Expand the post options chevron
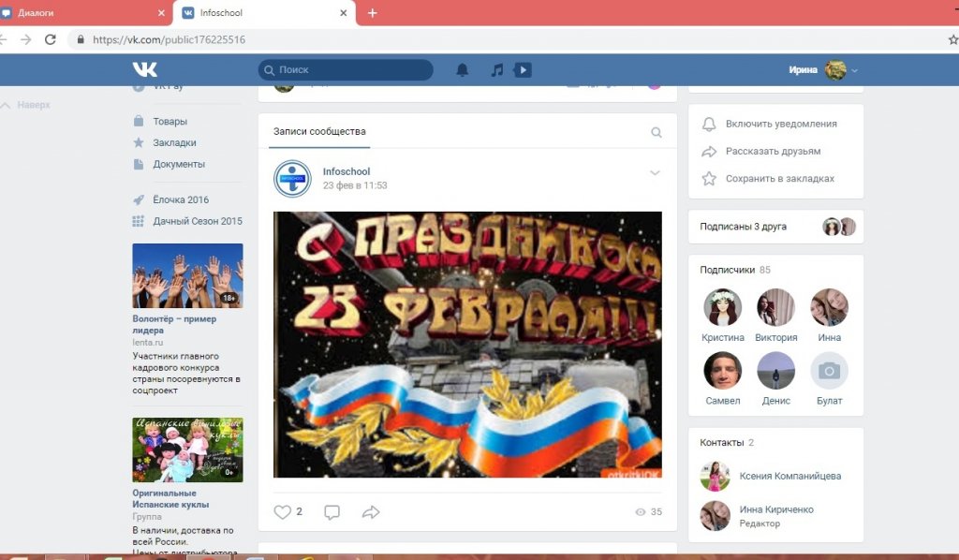The image size is (959, 560). click(x=655, y=172)
